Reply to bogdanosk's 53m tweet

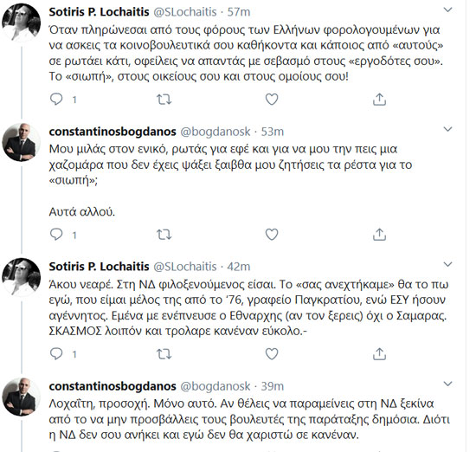click(56, 235)
